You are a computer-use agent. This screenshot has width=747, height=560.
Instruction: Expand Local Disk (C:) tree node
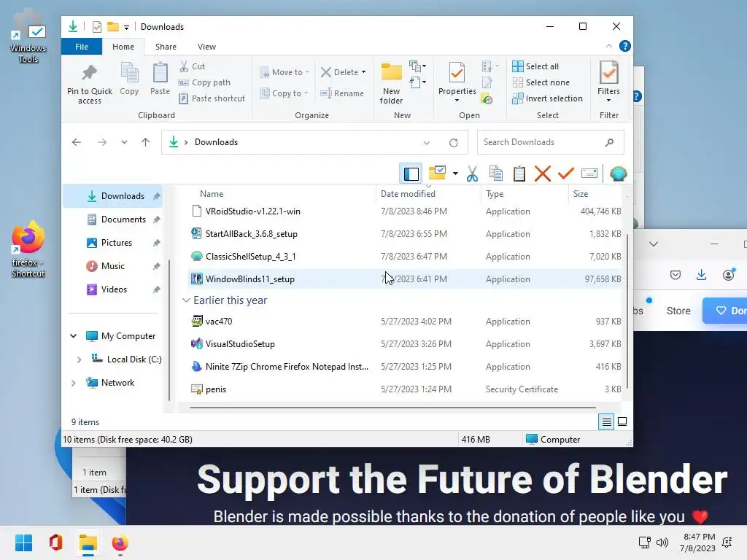pos(79,359)
